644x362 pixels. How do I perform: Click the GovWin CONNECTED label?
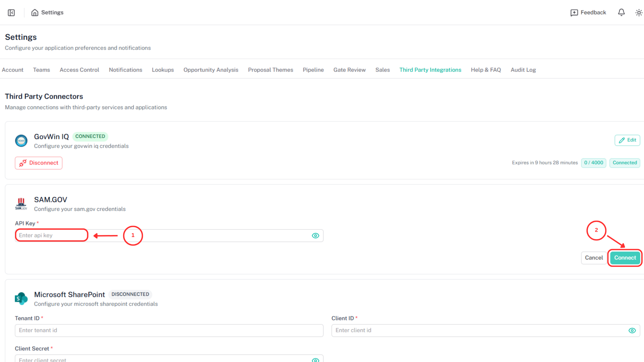90,136
